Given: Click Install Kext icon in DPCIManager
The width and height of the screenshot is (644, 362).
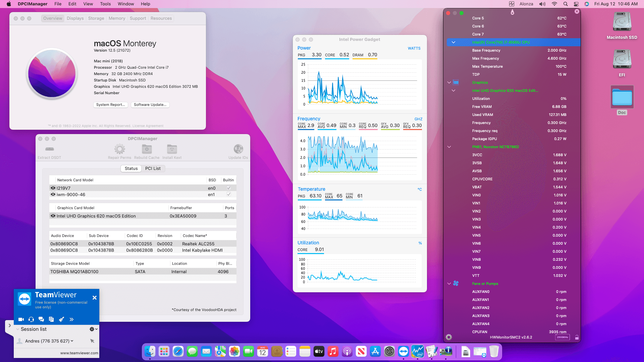Looking at the screenshot, I should pyautogui.click(x=172, y=152).
